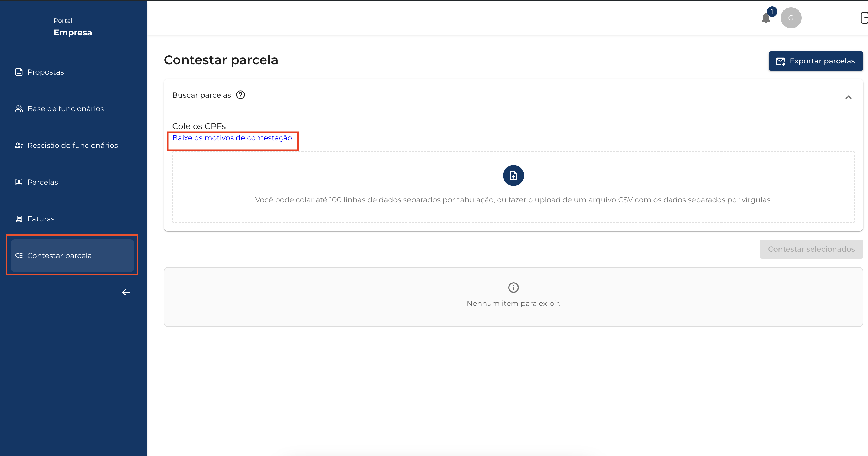868x456 pixels.
Task: Click the Exportar parcelas button
Action: click(815, 61)
